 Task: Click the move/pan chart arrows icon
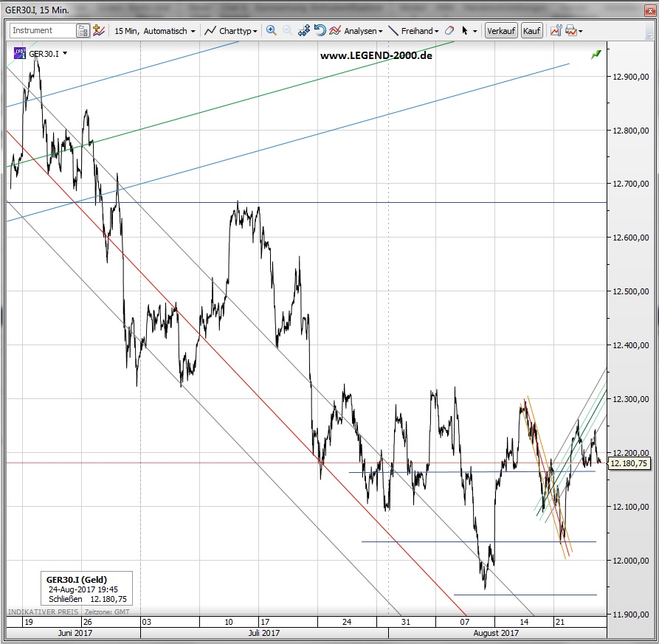point(304,31)
